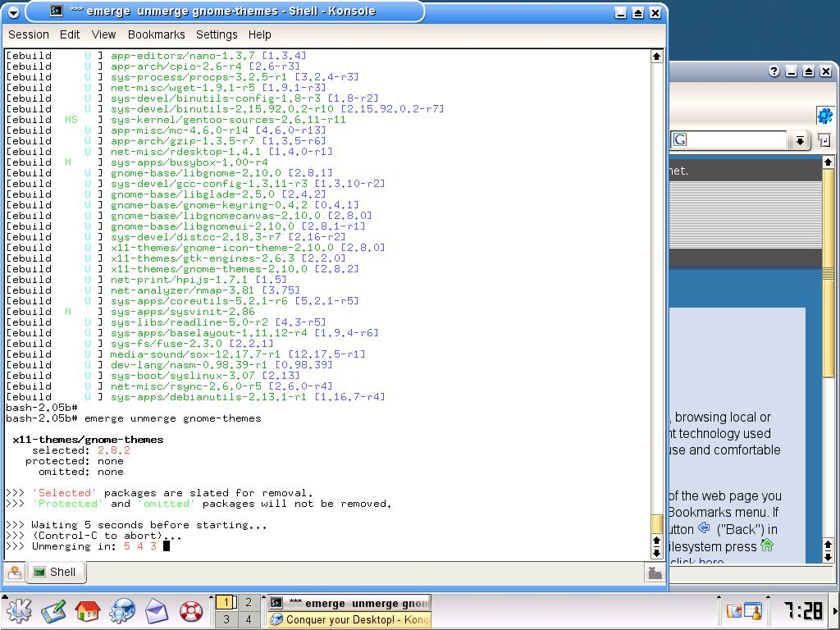Open the View menu in Konsole

pyautogui.click(x=103, y=34)
